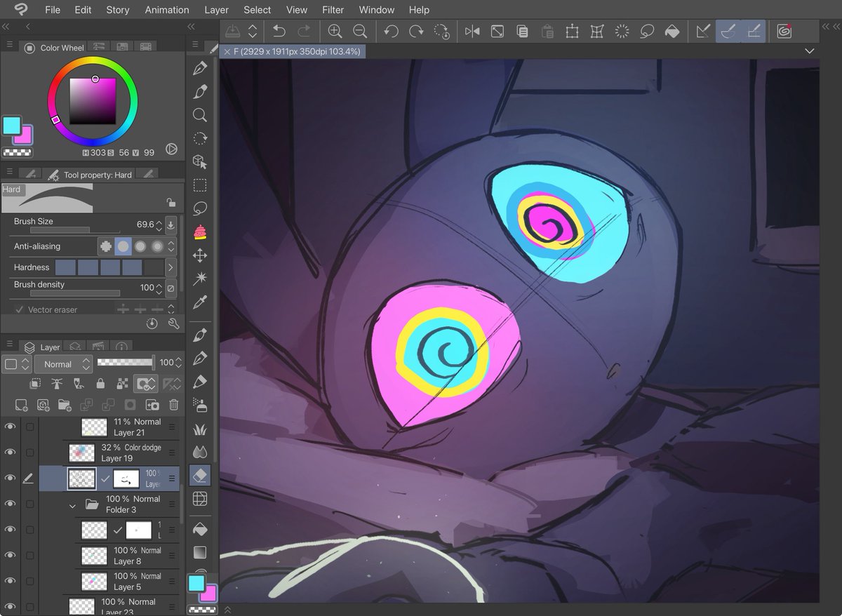Screen dimensions: 842x616
Task: Select the Gradient tool
Action: [200, 552]
